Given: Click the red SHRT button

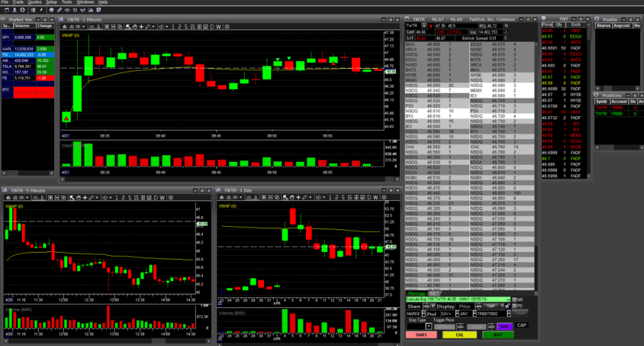Looking at the screenshot, I should click(x=421, y=335).
